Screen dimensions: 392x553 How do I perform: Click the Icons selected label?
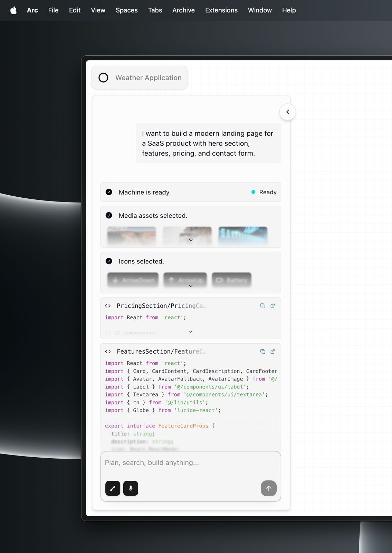(x=141, y=261)
